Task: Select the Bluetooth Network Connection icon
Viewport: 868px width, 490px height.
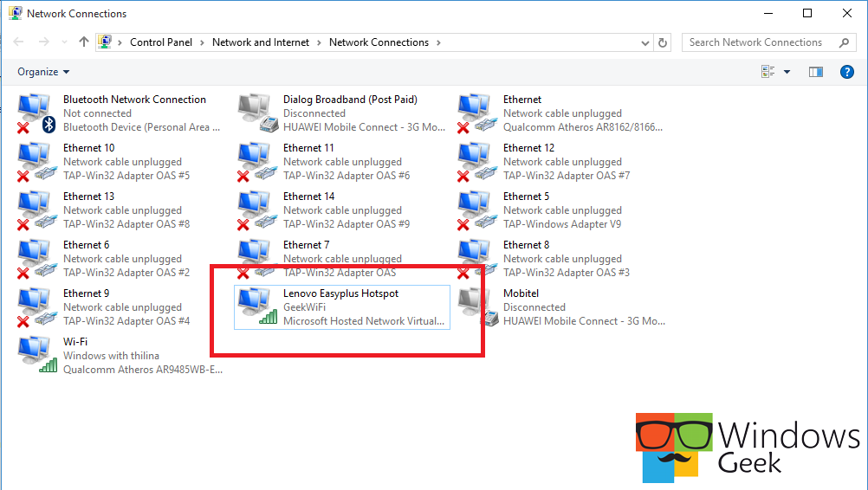Action: click(x=36, y=113)
